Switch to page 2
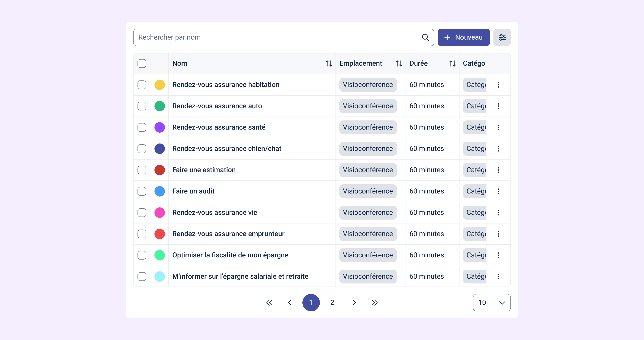 pyautogui.click(x=332, y=303)
